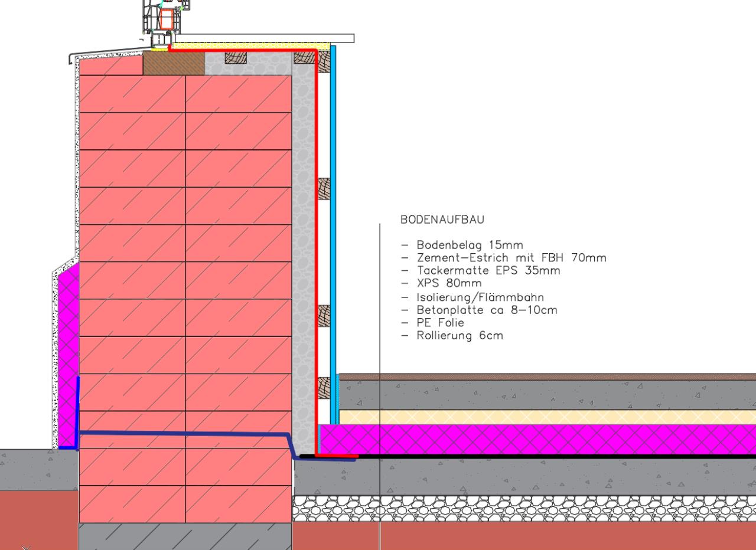Click the white interior window sill board
The width and height of the screenshot is (756, 550).
tap(266, 38)
